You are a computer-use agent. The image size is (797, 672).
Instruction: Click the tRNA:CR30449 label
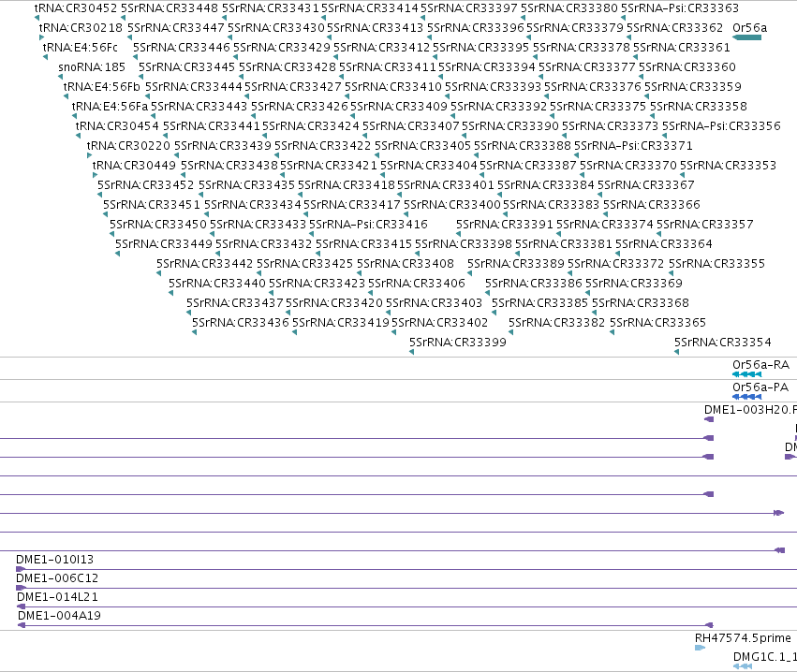[134, 166]
